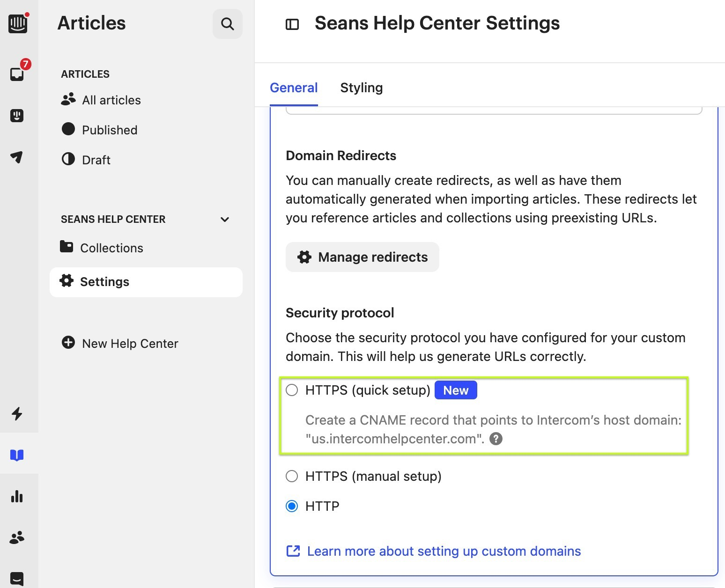The image size is (725, 588).
Task: Select HTTPS (manual setup) radio button
Action: pos(292,476)
